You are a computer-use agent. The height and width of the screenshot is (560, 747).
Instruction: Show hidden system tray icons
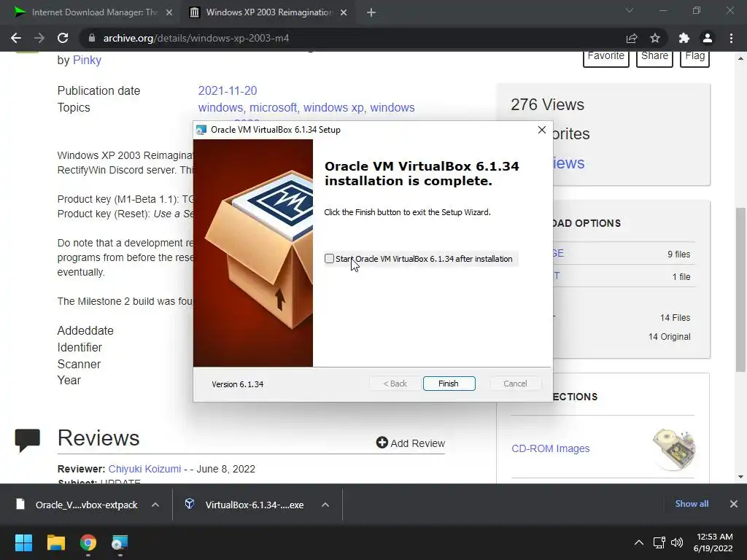pos(639,542)
